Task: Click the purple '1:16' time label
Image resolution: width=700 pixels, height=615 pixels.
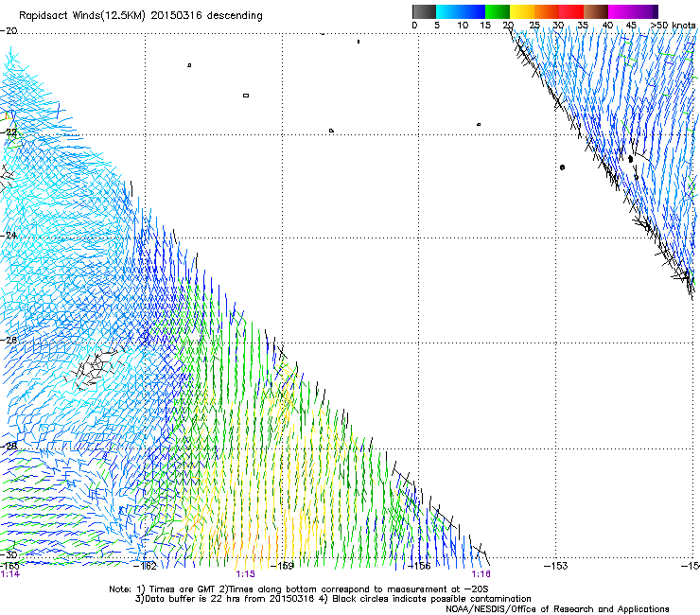Action: (481, 574)
